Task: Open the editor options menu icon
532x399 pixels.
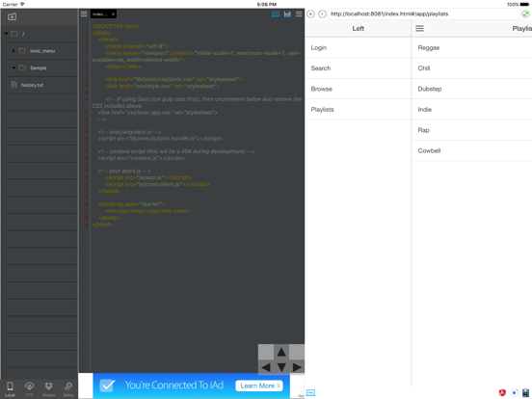Action: [x=299, y=13]
